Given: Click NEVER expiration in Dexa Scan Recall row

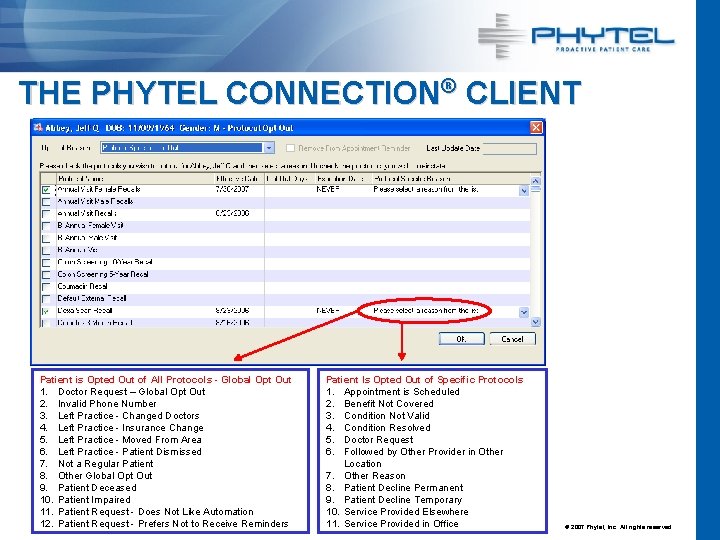Looking at the screenshot, I should click(x=328, y=310).
